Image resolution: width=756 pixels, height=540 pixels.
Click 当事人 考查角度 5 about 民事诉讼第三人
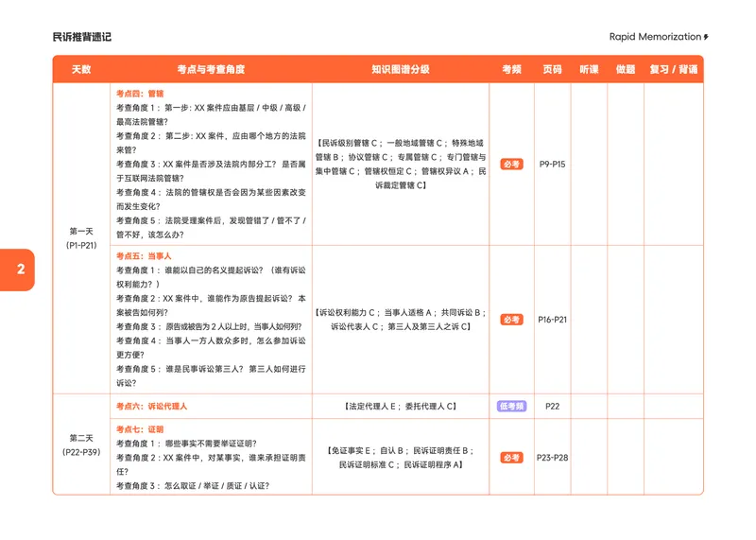coord(211,376)
